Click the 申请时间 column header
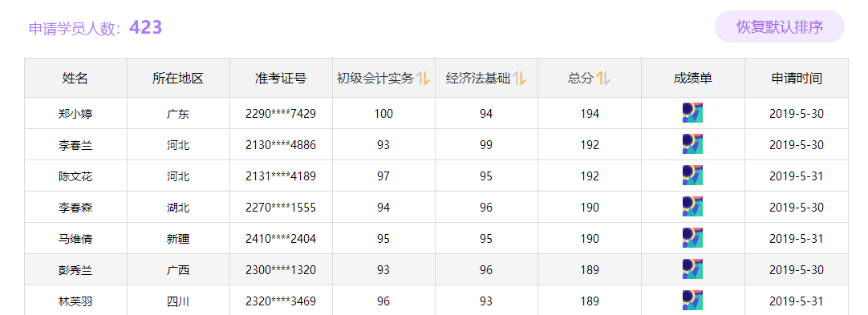 [x=797, y=79]
